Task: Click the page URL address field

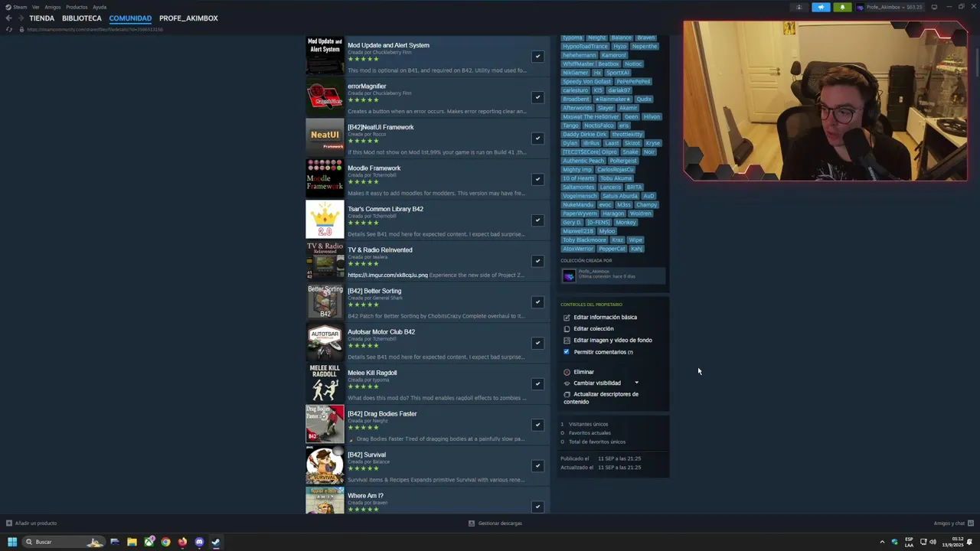Action: 95,29
